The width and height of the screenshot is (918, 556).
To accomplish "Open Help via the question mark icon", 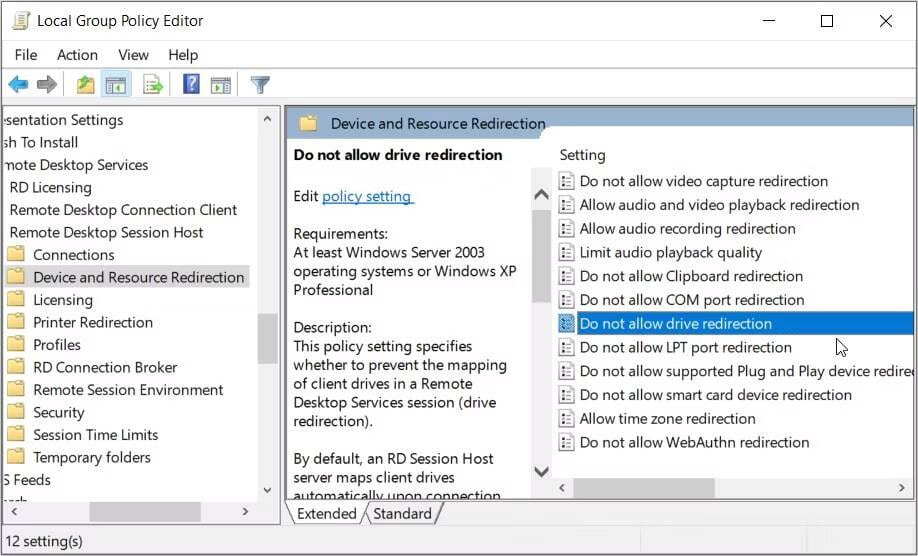I will coord(191,85).
